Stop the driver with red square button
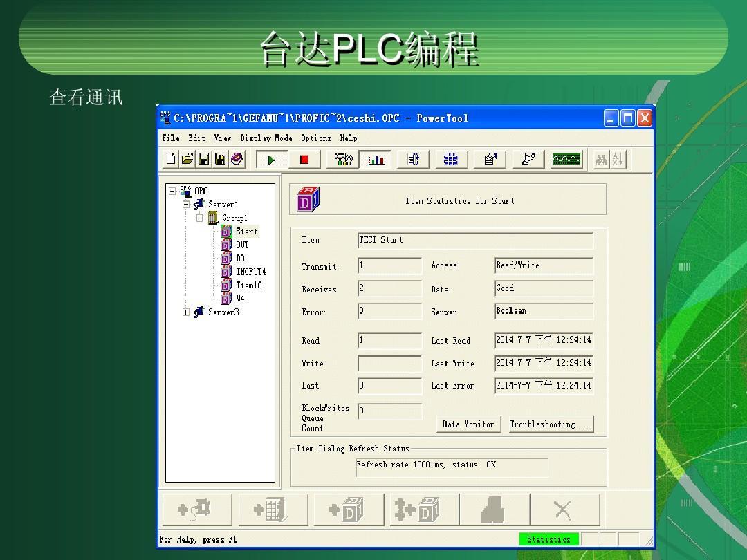The width and height of the screenshot is (747, 560). 304,160
